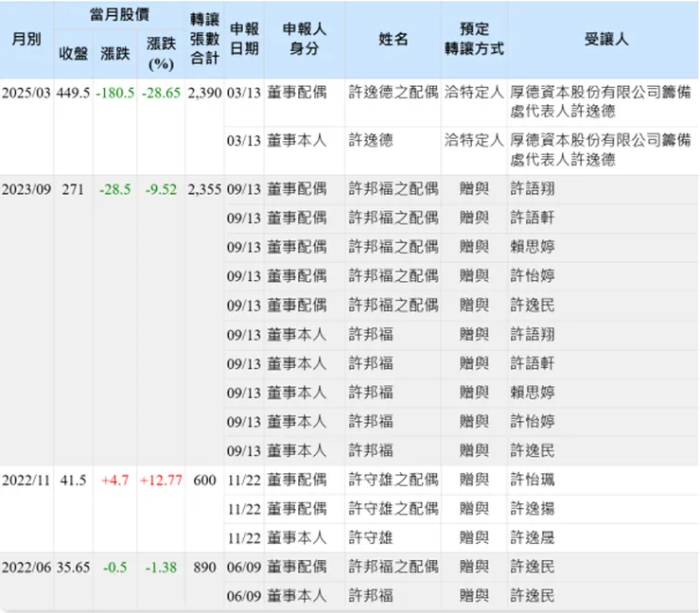Click transferee name 許怡珮
Screen dimensions: 700x613
click(x=534, y=481)
